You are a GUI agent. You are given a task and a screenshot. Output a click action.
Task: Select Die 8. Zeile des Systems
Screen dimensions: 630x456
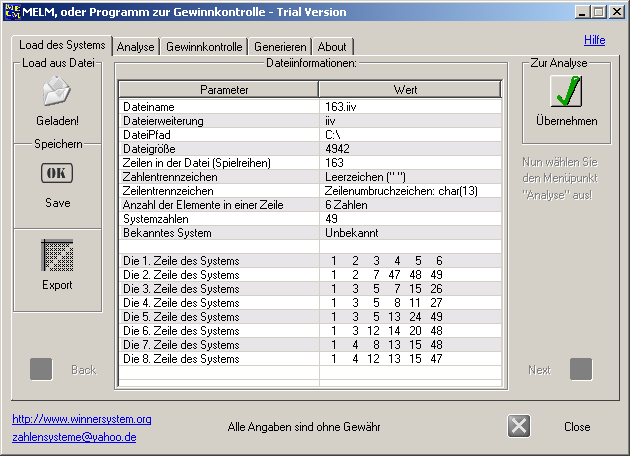point(219,359)
